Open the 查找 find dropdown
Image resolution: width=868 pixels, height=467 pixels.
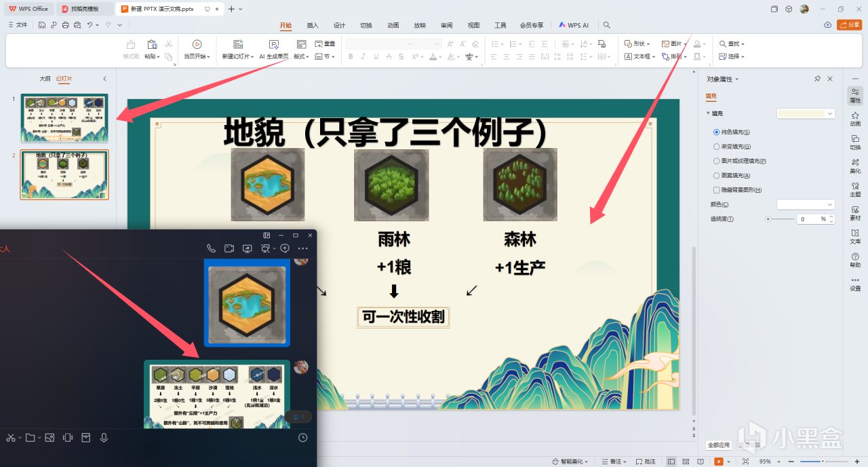[x=732, y=43]
